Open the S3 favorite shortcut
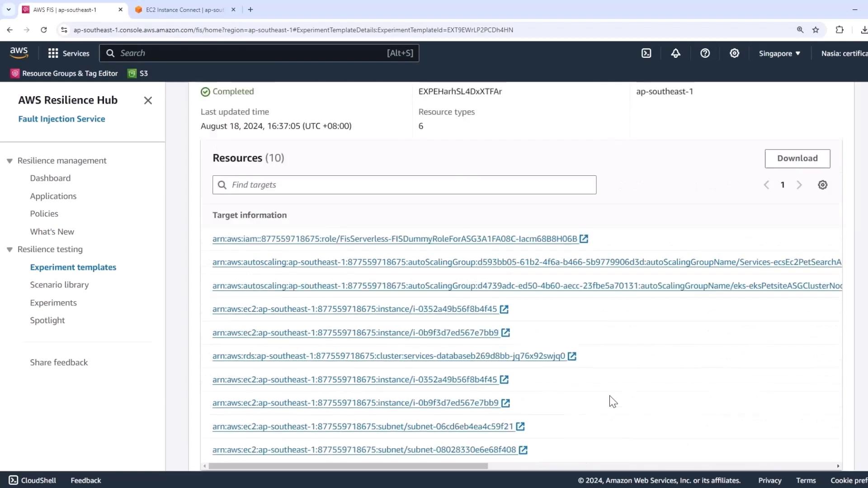This screenshot has width=868, height=488. point(138,73)
